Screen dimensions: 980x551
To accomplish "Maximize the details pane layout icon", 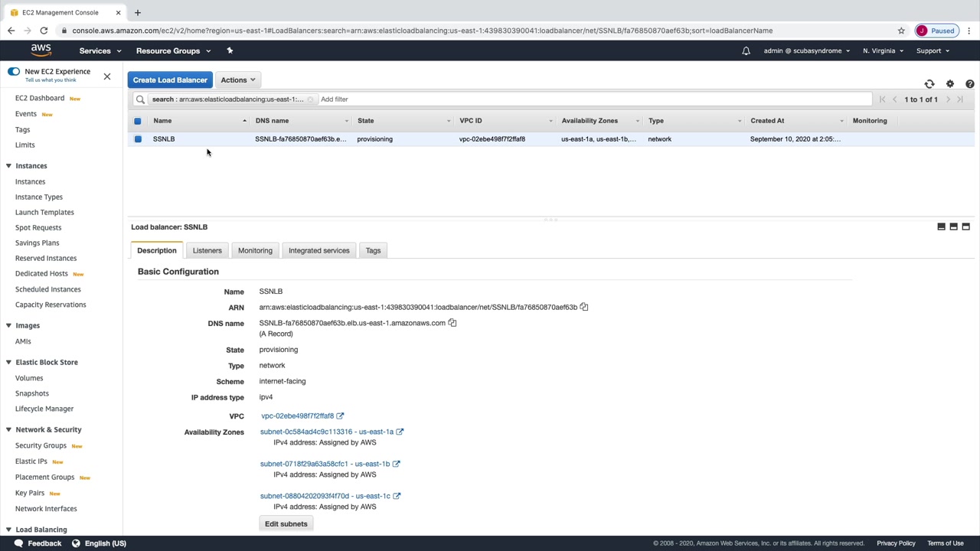I will 966,227.
